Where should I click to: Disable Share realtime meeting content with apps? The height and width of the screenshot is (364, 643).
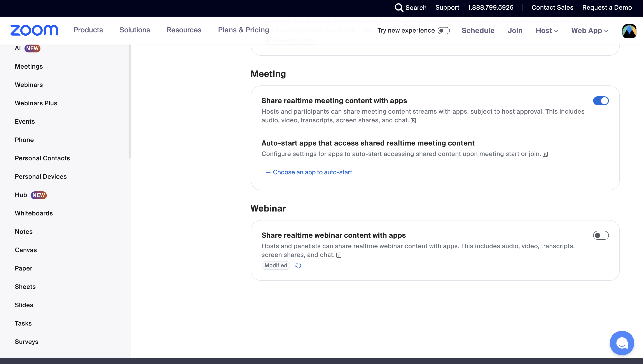pos(601,101)
